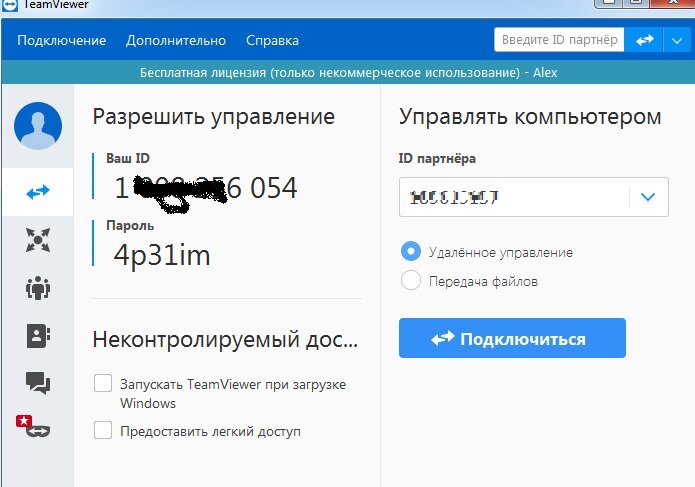Click the password 4p31im
The height and width of the screenshot is (487, 695).
pos(162,255)
